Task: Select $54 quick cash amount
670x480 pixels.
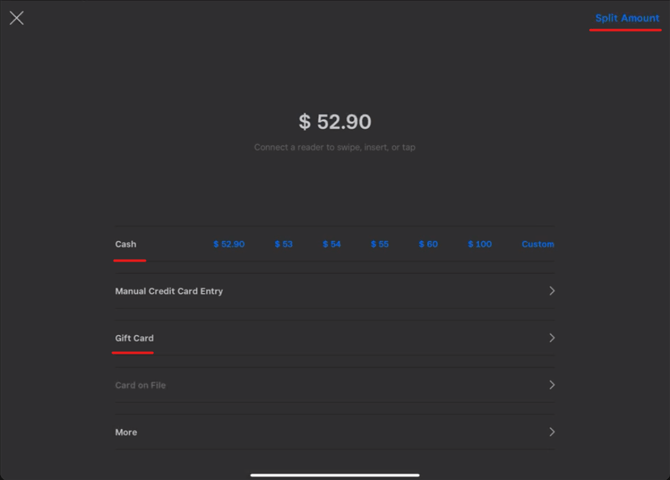Action: [x=331, y=244]
